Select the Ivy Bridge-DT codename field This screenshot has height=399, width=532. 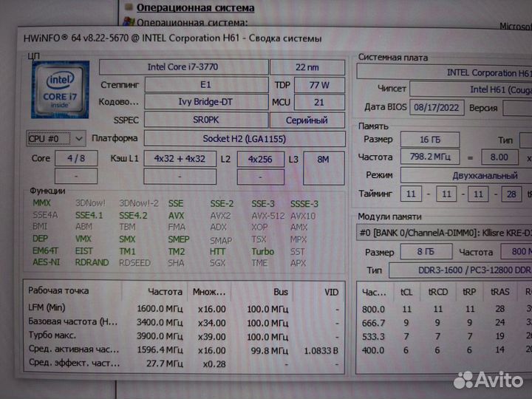click(x=206, y=102)
